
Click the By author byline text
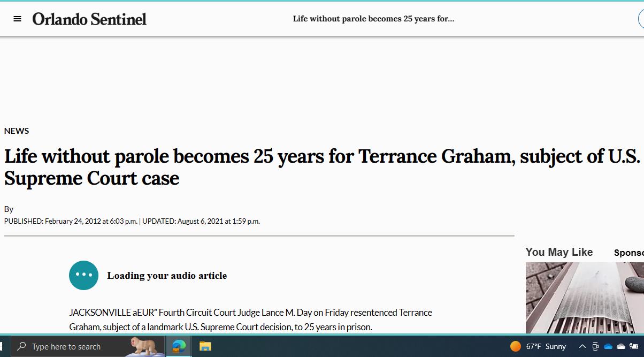coord(9,209)
